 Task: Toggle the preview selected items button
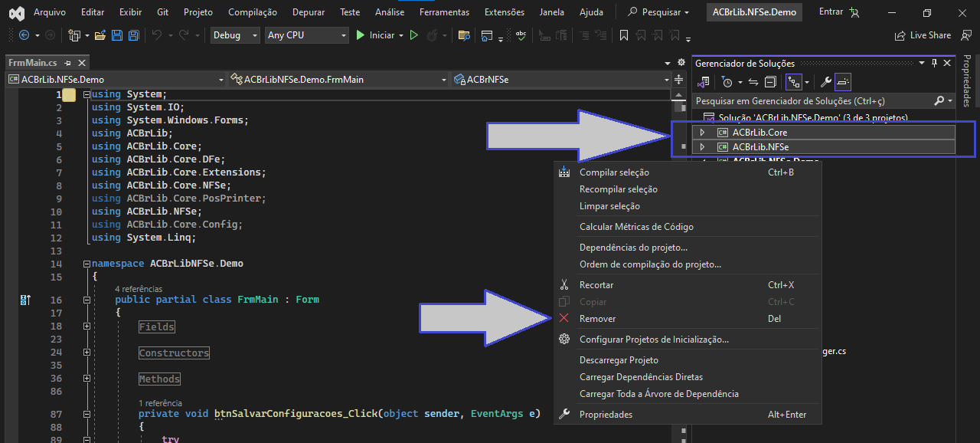(843, 82)
